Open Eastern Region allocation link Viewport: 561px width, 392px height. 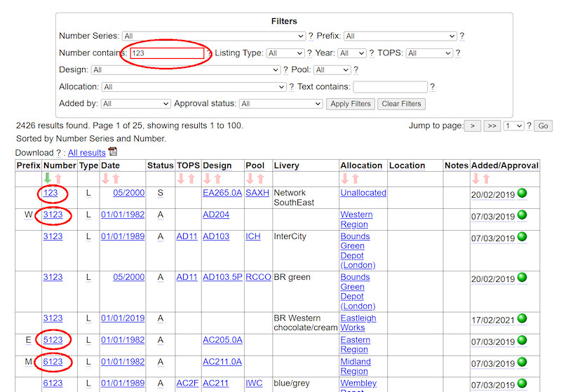[x=356, y=345]
